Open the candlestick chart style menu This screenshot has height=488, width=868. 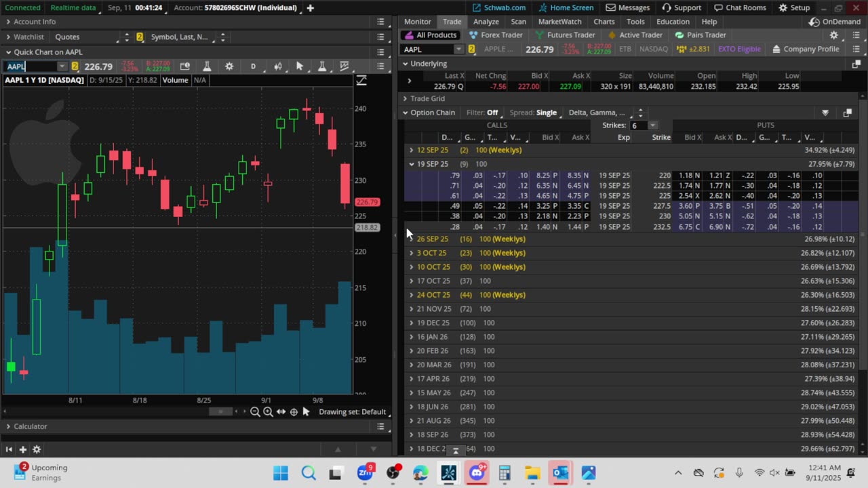click(277, 66)
